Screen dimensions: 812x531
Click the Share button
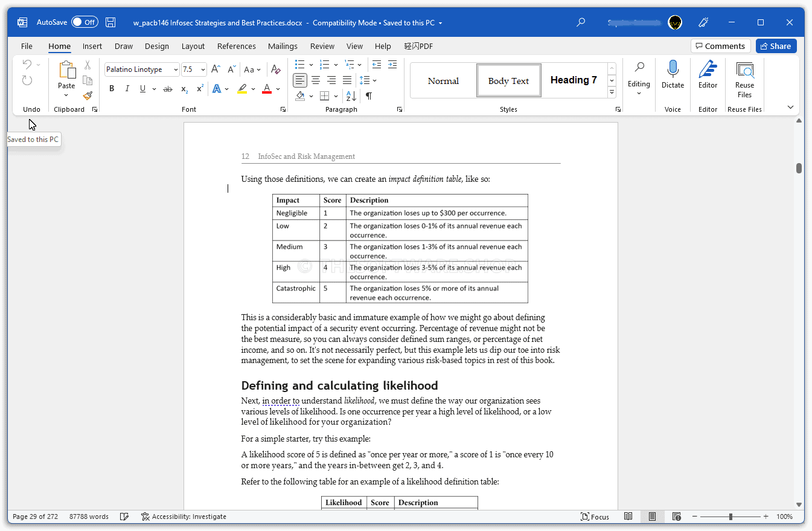coord(776,46)
